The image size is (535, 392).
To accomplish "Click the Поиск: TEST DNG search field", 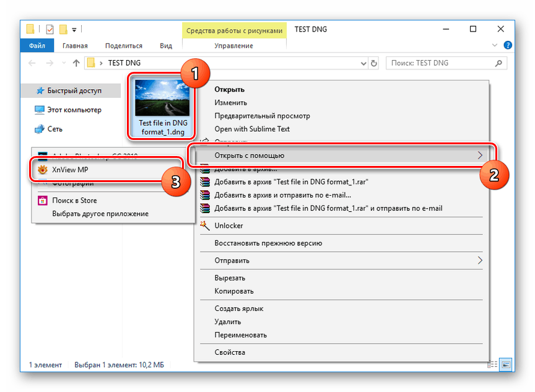I will pos(446,63).
